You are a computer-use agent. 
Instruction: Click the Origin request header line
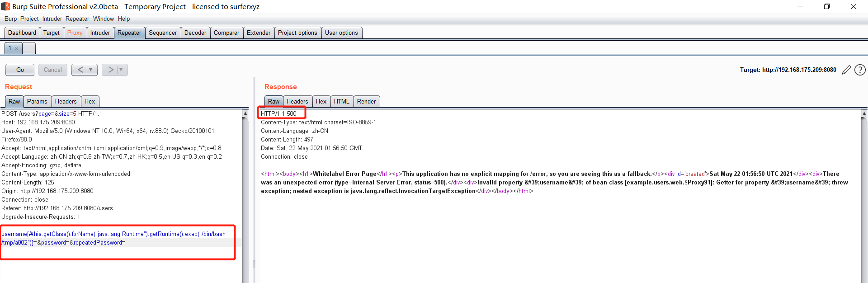point(47,191)
